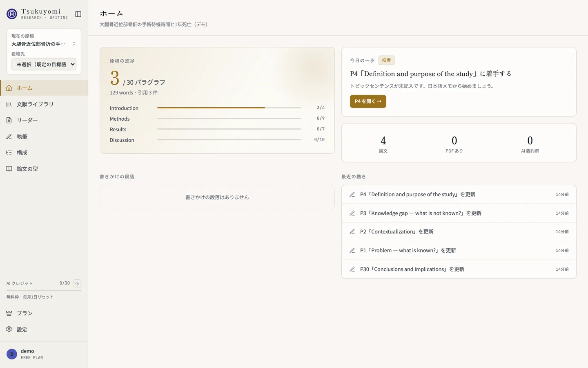Open the demo FREE PLAN account entry
Screen dimensions: 588x368
point(44,354)
